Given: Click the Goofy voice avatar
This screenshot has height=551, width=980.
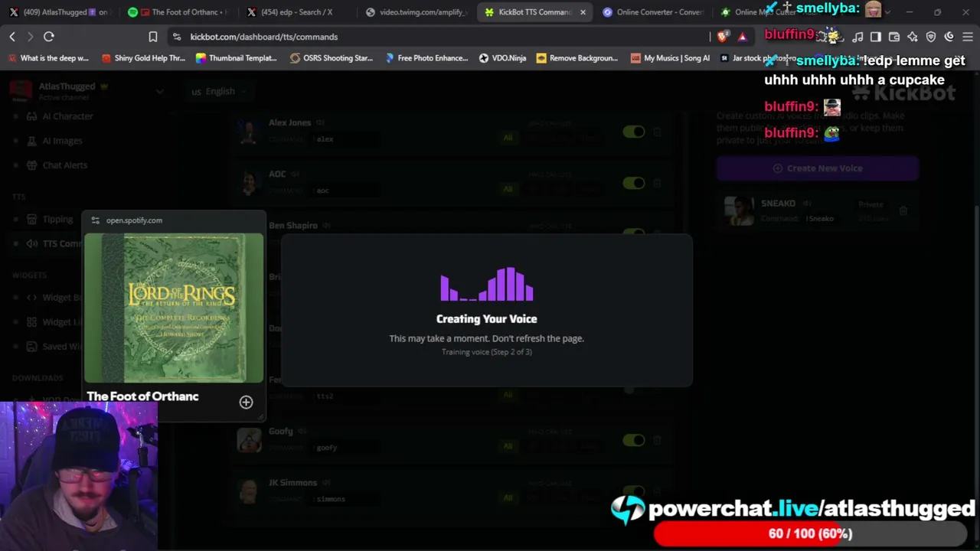Looking at the screenshot, I should (249, 440).
